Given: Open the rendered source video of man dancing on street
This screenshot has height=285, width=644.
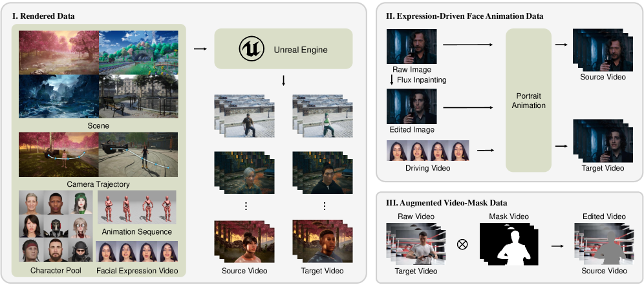Looking at the screenshot, I should pyautogui.click(x=244, y=116).
